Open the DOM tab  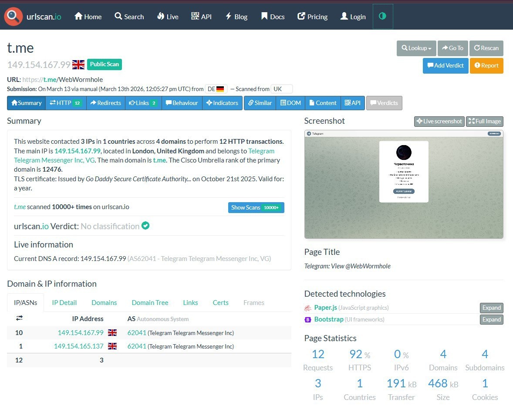click(290, 103)
